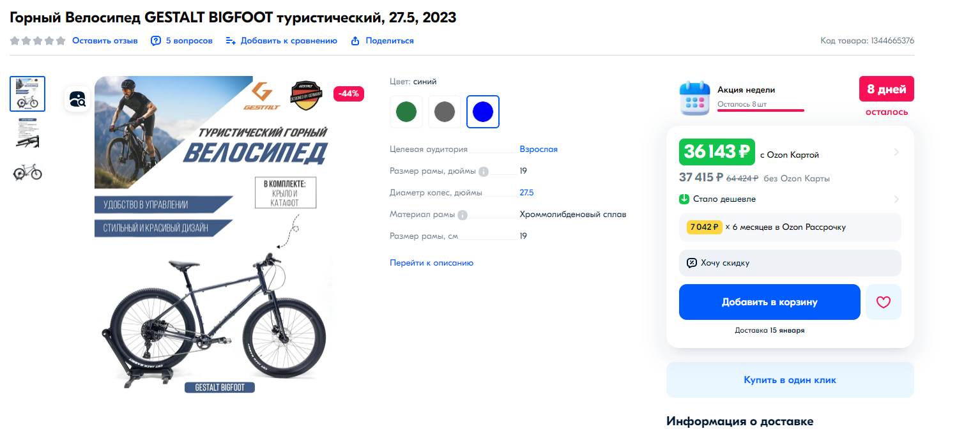980x438 pixels.
Task: Expand Ozon Card price details chevron
Action: tap(896, 152)
